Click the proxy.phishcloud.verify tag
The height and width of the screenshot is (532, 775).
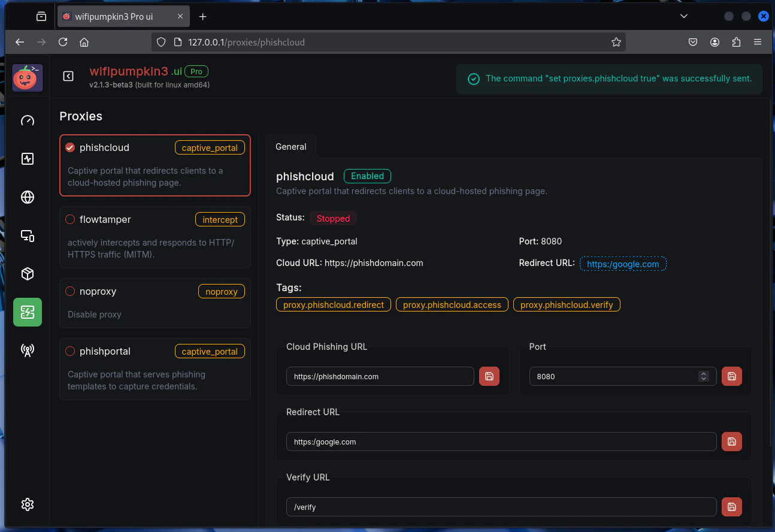pos(567,304)
